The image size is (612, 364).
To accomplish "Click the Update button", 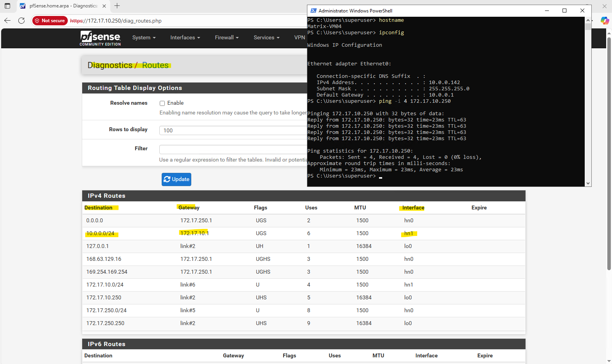I will point(176,179).
